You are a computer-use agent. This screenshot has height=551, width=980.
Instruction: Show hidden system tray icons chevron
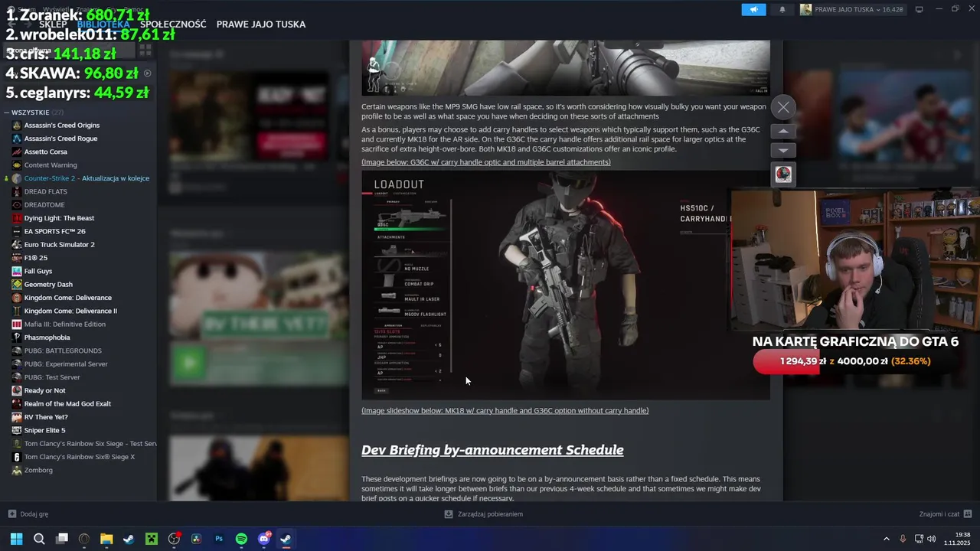pos(887,539)
